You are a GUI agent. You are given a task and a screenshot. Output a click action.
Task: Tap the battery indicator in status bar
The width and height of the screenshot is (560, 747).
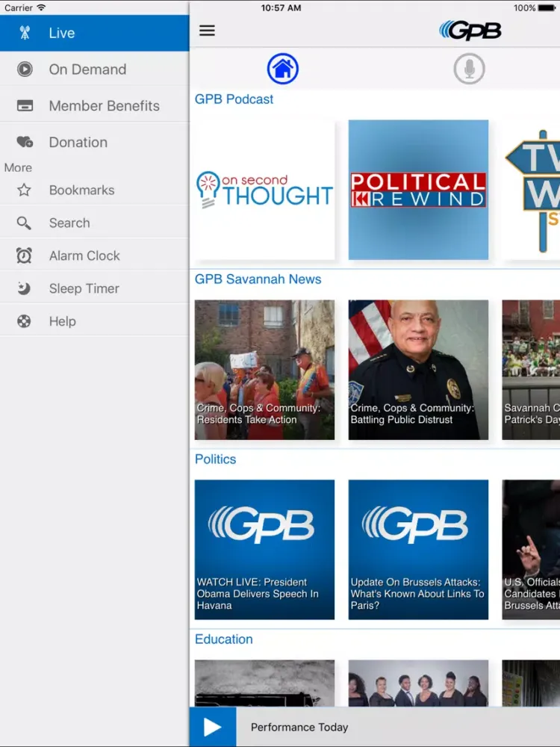coord(547,7)
